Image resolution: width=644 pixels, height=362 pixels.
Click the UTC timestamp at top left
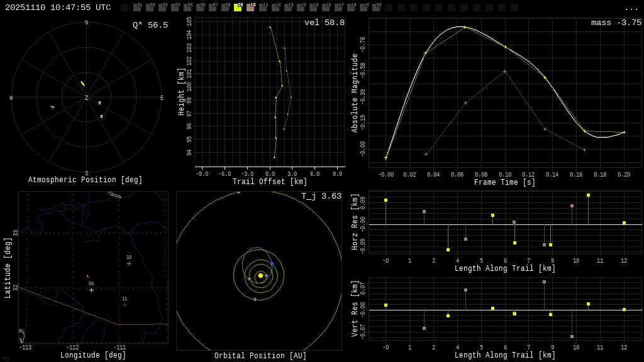coord(58,8)
